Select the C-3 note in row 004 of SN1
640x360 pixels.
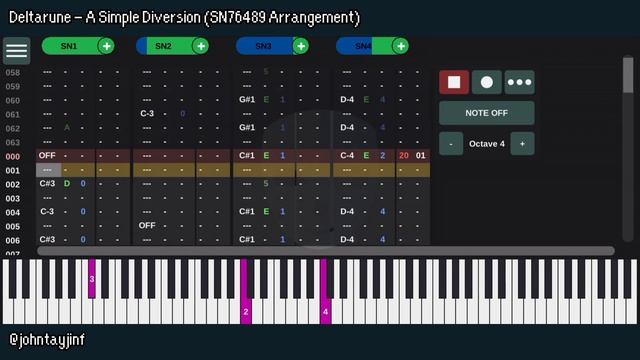click(x=47, y=211)
